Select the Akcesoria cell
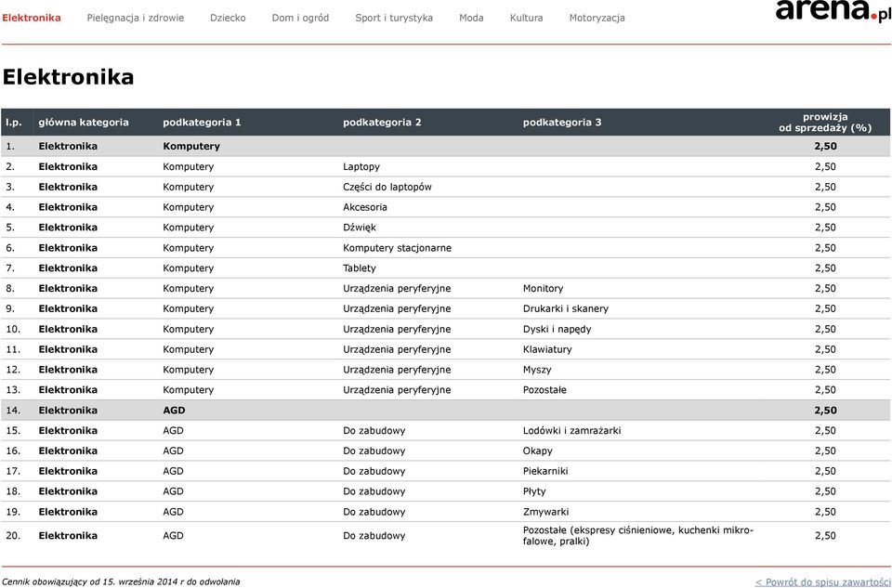 365,207
